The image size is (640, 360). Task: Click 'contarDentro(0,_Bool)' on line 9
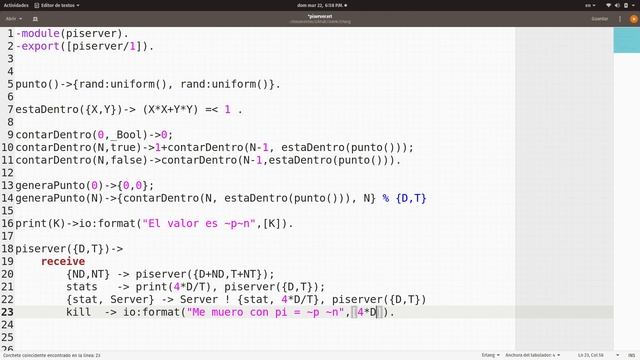tap(82, 135)
